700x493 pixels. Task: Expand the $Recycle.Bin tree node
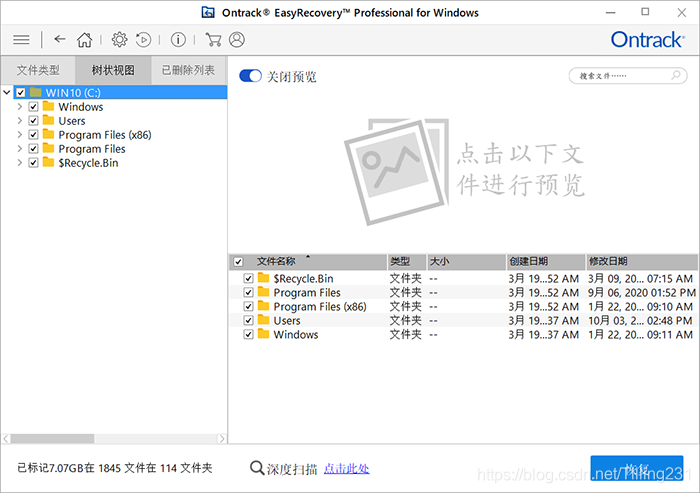click(x=20, y=163)
